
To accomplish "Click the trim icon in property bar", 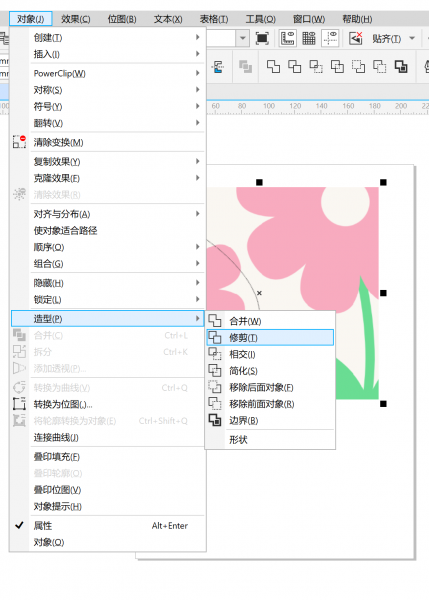I will [x=294, y=67].
